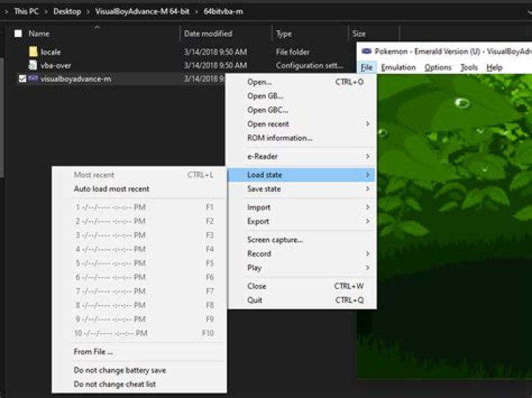Choose Screen capture from File menu

(x=275, y=240)
